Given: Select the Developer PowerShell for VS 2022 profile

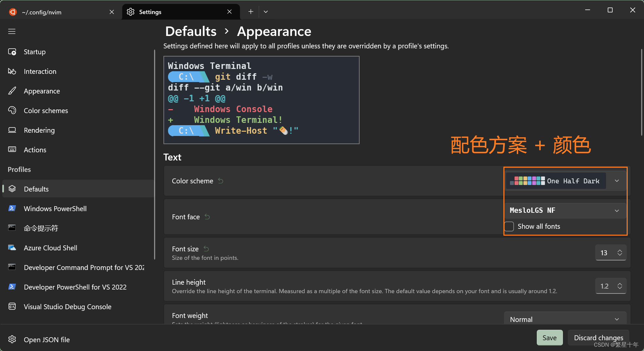Looking at the screenshot, I should click(77, 287).
